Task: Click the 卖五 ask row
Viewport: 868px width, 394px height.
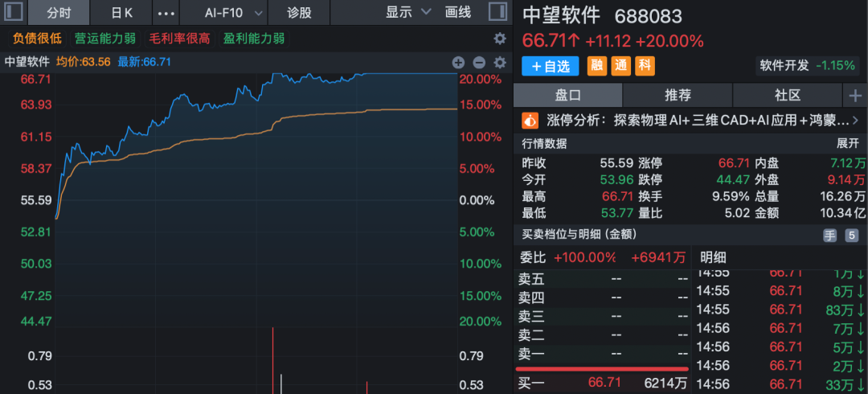Action: coord(602,279)
